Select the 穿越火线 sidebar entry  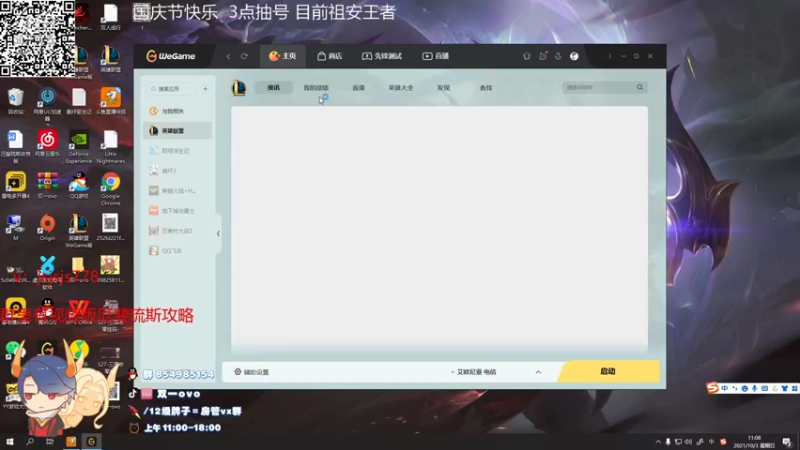[177, 190]
